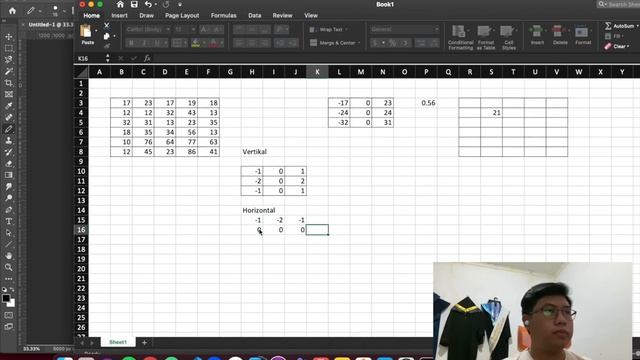Click the cell labeled Vertikal
640x360 pixels.
pos(252,151)
